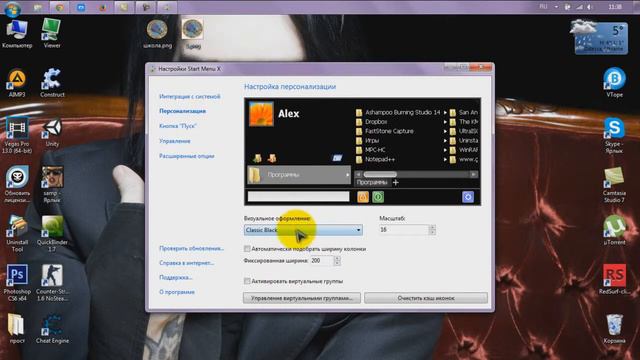640x360 pixels.
Task: Click the Ashampoo Burning Studio 14 folder
Action: 398,112
